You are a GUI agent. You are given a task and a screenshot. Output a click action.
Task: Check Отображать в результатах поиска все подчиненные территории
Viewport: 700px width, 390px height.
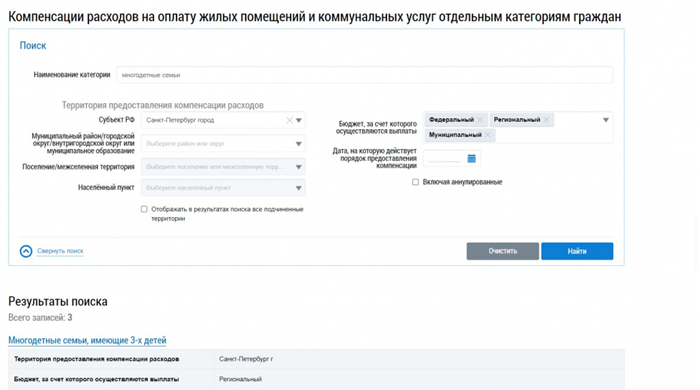[144, 209]
